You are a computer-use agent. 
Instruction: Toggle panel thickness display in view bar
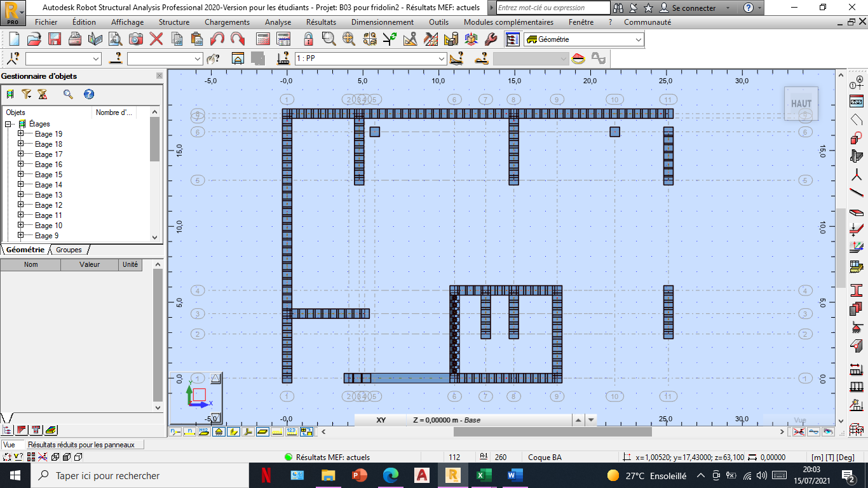coord(262,431)
